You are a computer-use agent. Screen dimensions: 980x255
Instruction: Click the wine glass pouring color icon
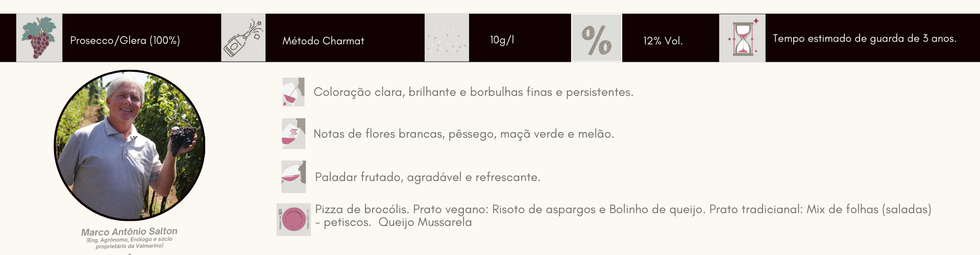click(293, 92)
